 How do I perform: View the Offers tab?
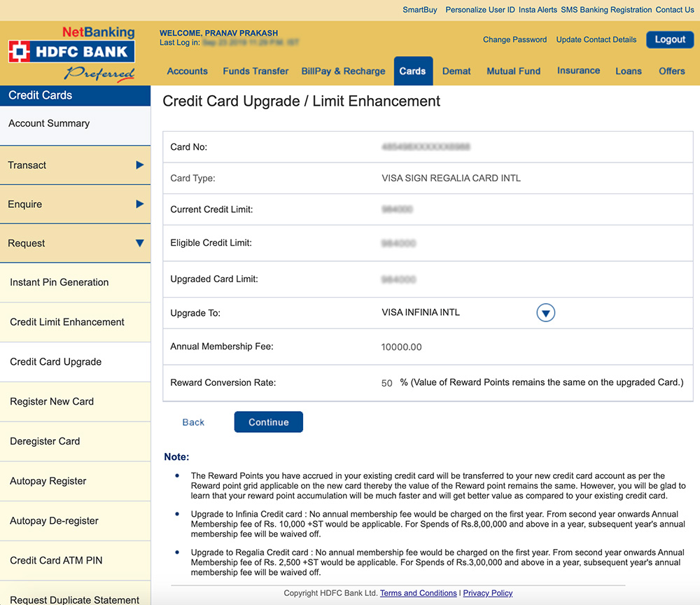[x=672, y=71]
